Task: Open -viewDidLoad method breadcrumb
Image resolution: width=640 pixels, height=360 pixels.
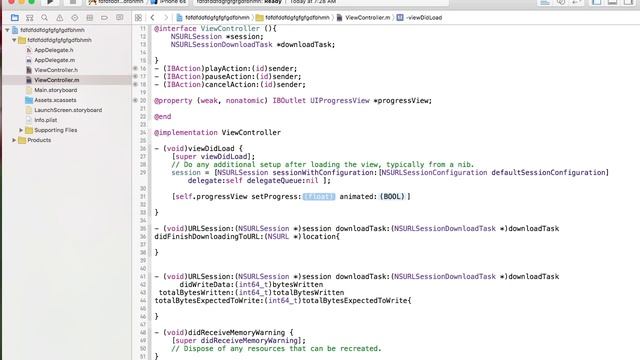Action: pos(420,18)
